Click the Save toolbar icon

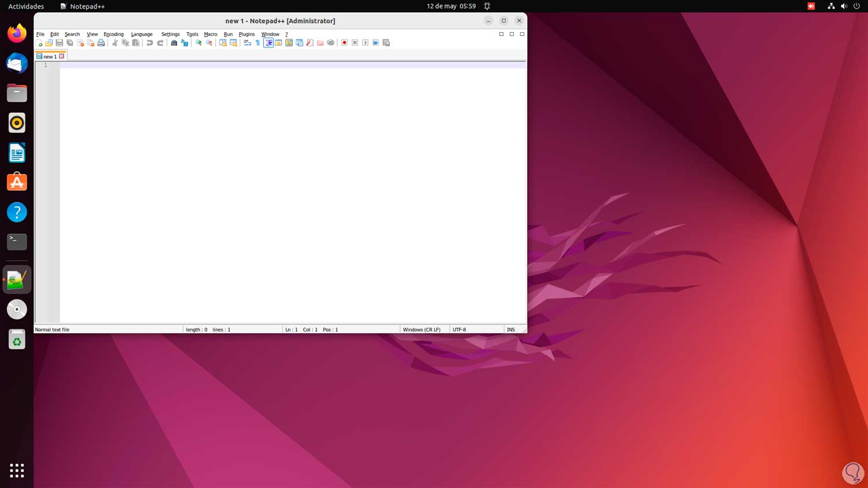[59, 43]
